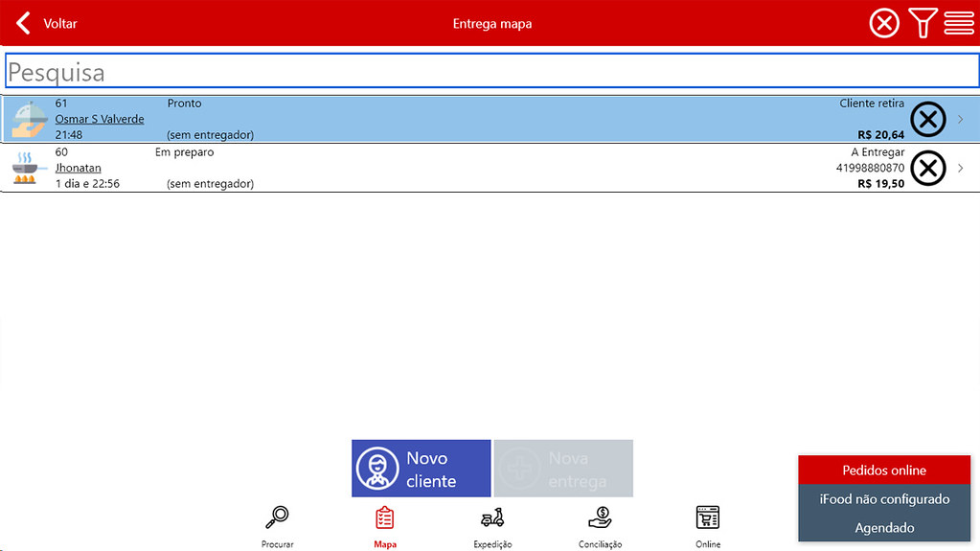Switch to the Mapa tab
The height and width of the screenshot is (551, 980).
click(x=384, y=526)
